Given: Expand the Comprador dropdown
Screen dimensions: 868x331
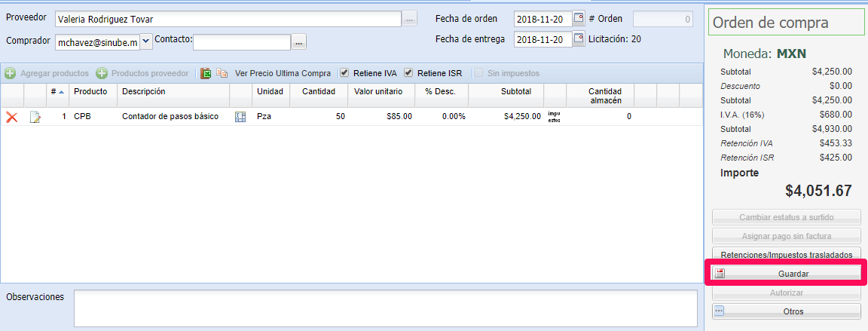Looking at the screenshot, I should coord(146,42).
